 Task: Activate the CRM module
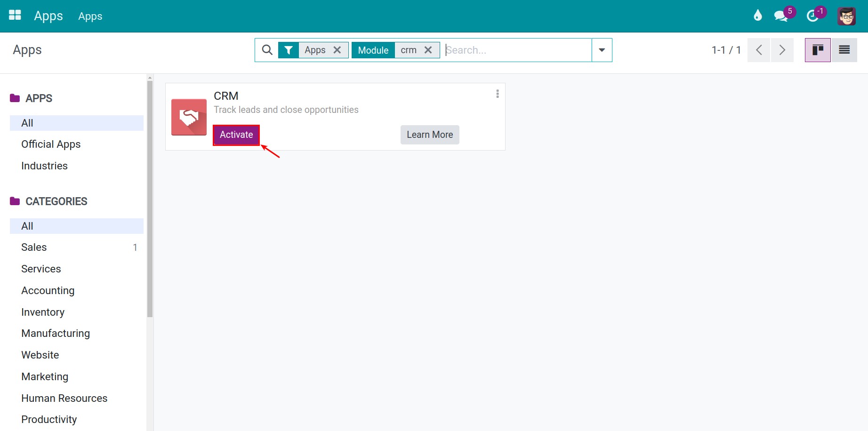[x=236, y=135]
